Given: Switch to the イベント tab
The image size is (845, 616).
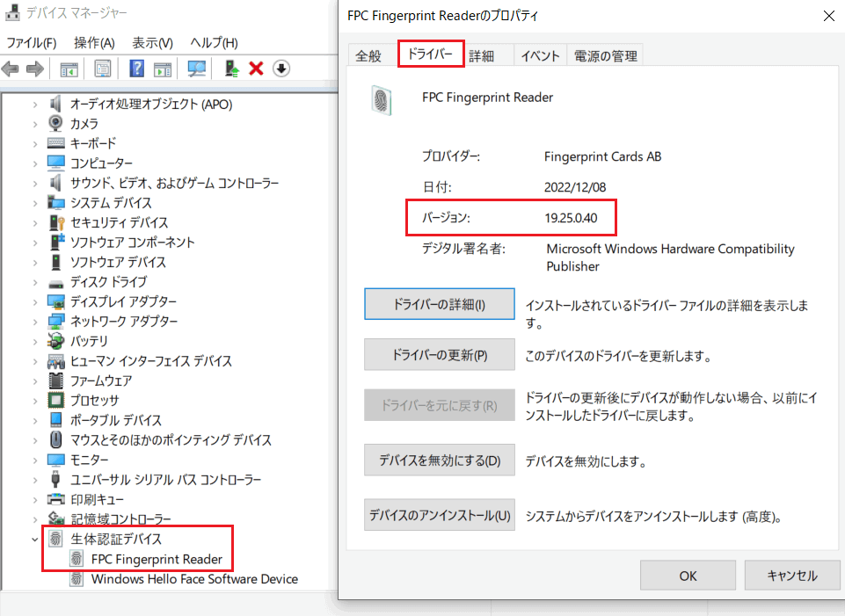Looking at the screenshot, I should [540, 56].
